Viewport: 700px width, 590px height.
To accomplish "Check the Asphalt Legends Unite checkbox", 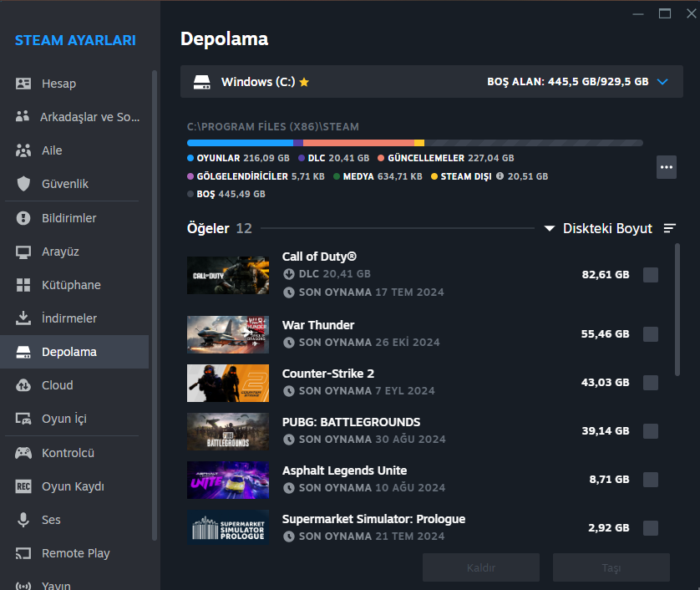I will (651, 480).
